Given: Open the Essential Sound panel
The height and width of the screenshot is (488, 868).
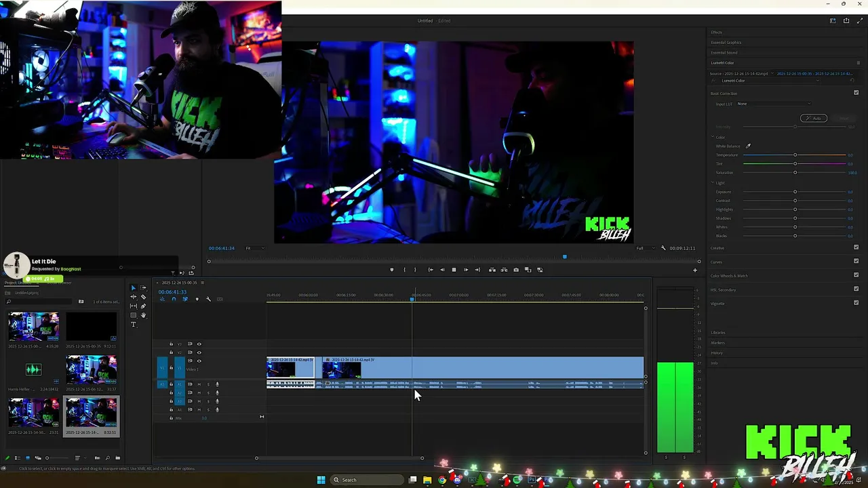Looking at the screenshot, I should tap(724, 53).
